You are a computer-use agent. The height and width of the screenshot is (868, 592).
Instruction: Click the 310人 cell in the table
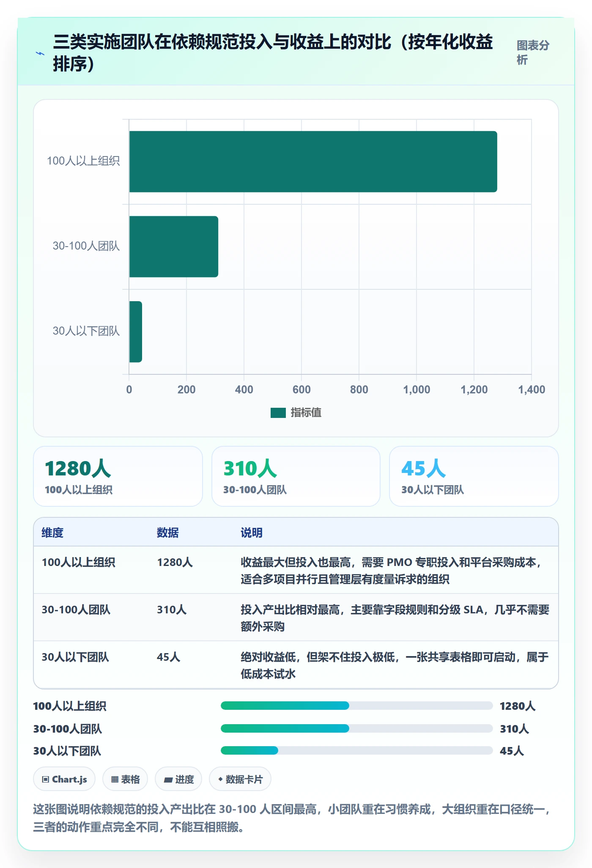pos(171,610)
